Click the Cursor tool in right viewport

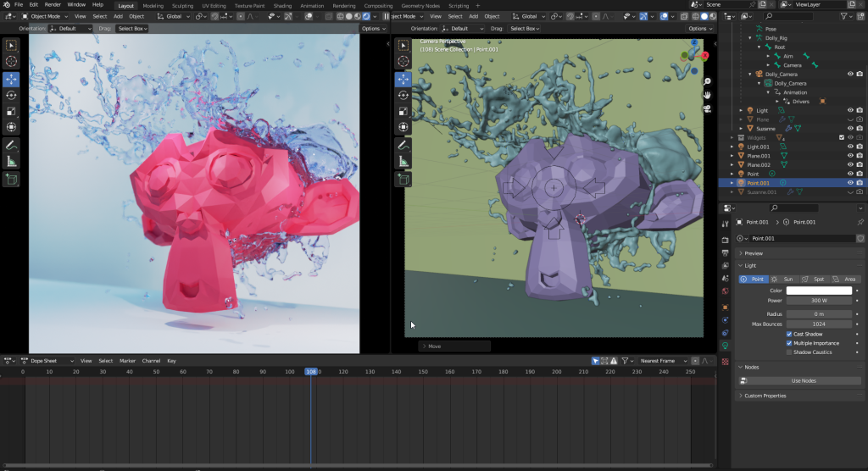coord(403,61)
